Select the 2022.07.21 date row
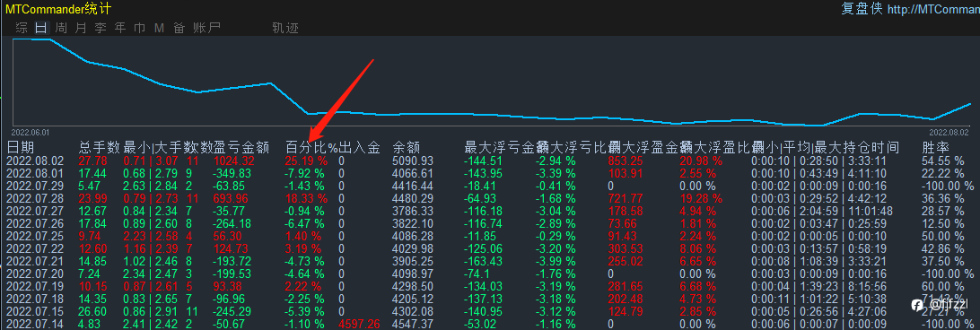Screen dimensions: 980x330 (x=490, y=261)
